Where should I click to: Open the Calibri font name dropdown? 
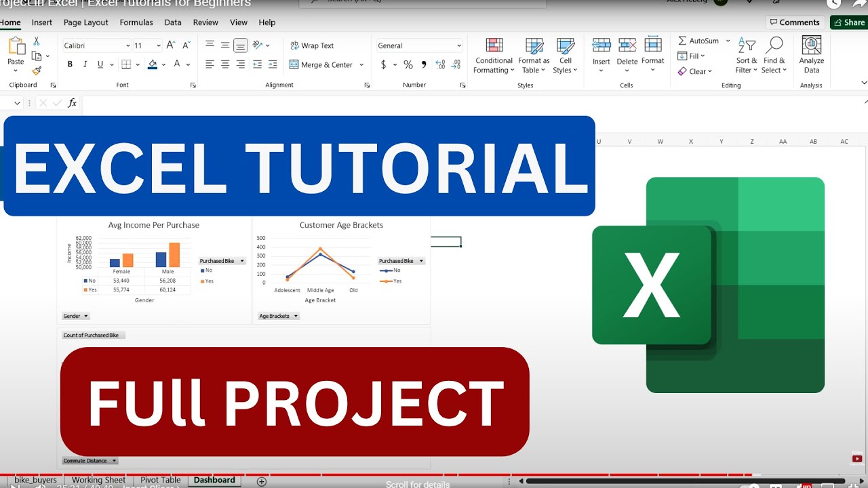[x=128, y=45]
